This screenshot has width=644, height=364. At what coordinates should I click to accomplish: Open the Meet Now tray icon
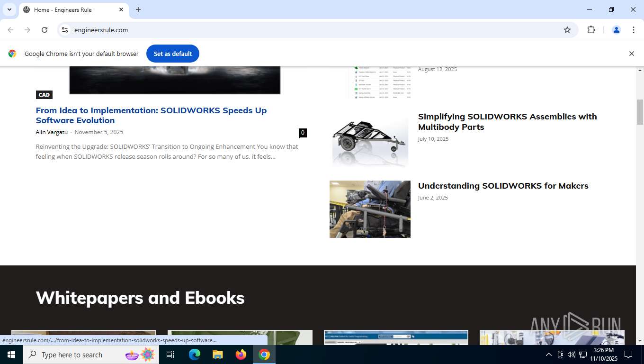coord(560,355)
